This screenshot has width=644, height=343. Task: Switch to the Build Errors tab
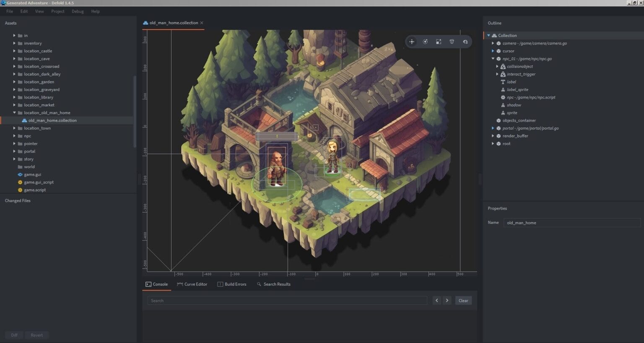tap(235, 284)
